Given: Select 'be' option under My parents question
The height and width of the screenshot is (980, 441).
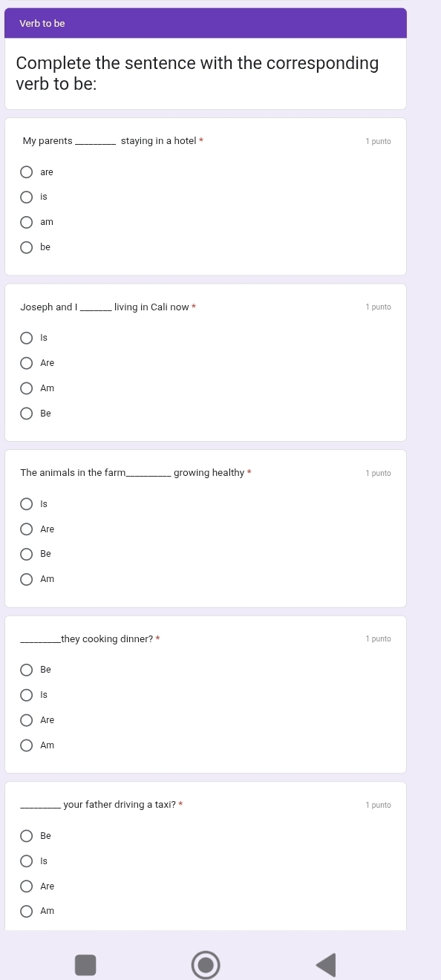Looking at the screenshot, I should 27,246.
